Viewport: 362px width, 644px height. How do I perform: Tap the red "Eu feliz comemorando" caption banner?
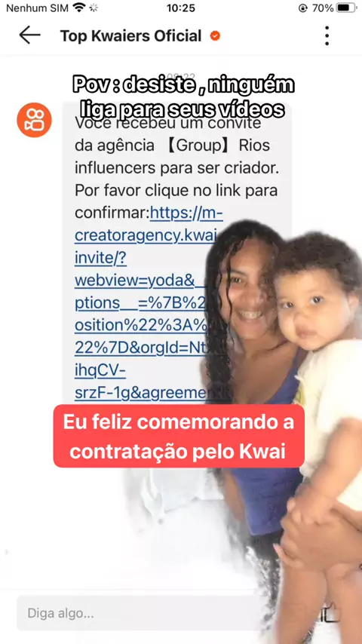(179, 436)
